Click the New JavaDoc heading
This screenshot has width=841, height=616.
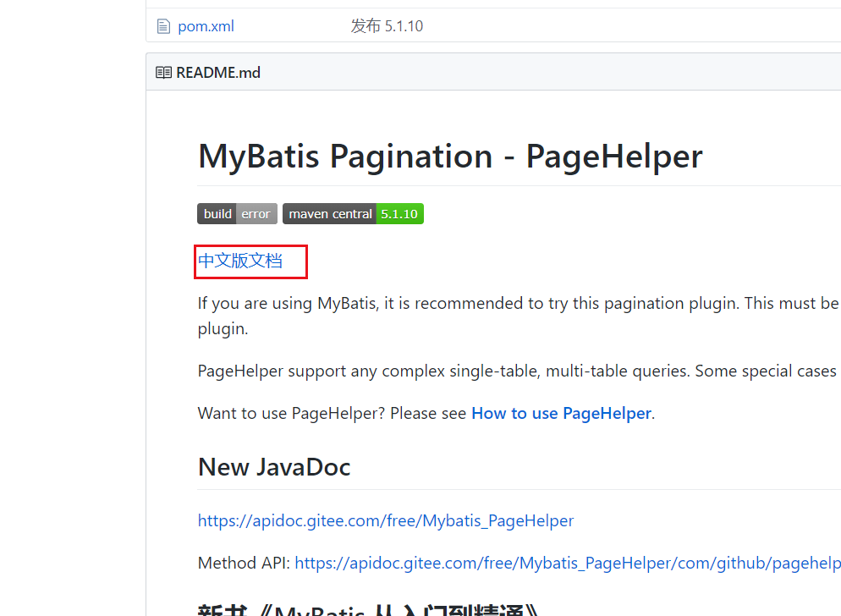pos(274,467)
